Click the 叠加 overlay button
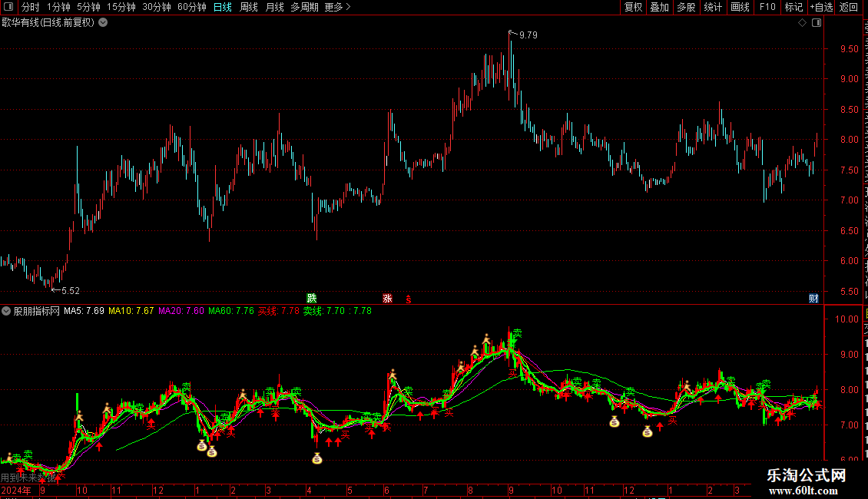This screenshot has height=499, width=868. [x=659, y=7]
